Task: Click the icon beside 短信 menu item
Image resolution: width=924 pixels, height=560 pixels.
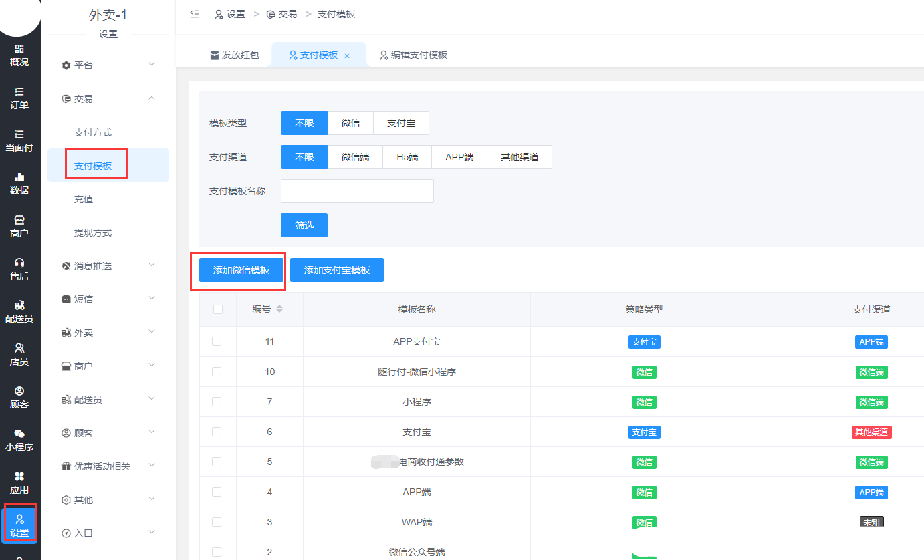Action: [x=66, y=299]
